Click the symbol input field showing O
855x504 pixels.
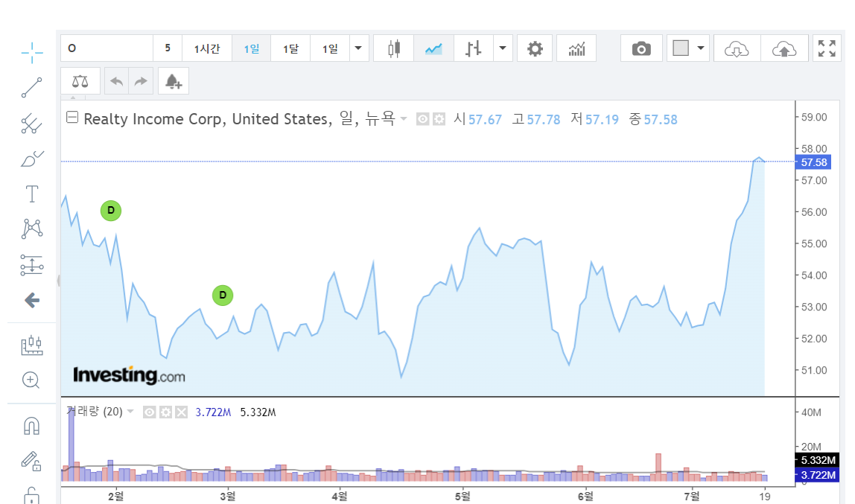pyautogui.click(x=107, y=48)
